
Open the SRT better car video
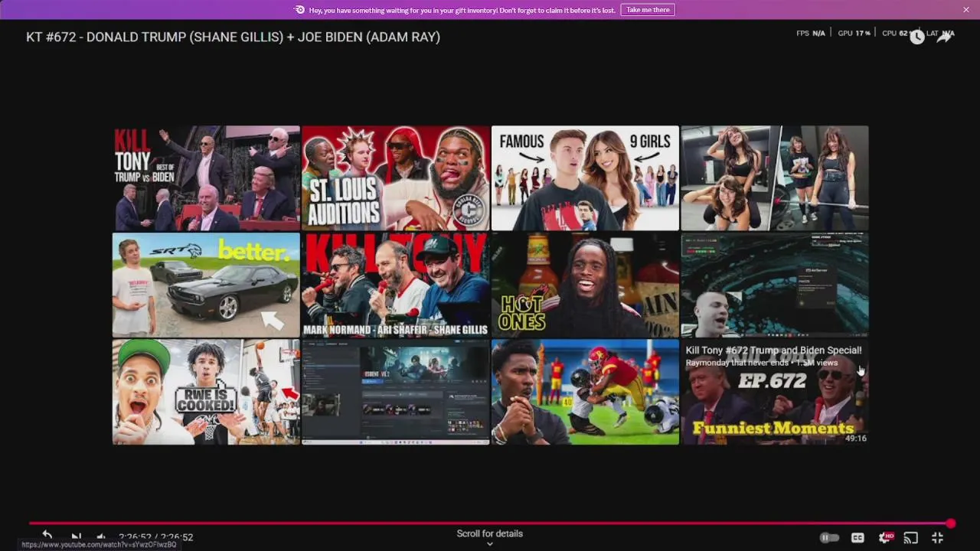click(206, 285)
